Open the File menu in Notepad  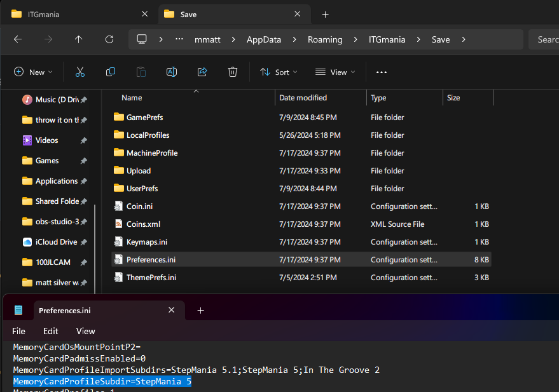tap(19, 331)
